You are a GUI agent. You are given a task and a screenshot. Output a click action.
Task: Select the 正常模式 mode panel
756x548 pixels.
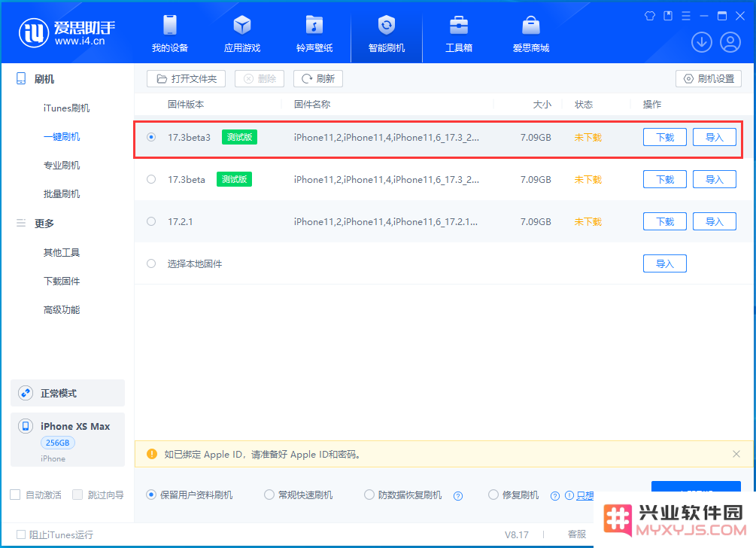pyautogui.click(x=68, y=393)
